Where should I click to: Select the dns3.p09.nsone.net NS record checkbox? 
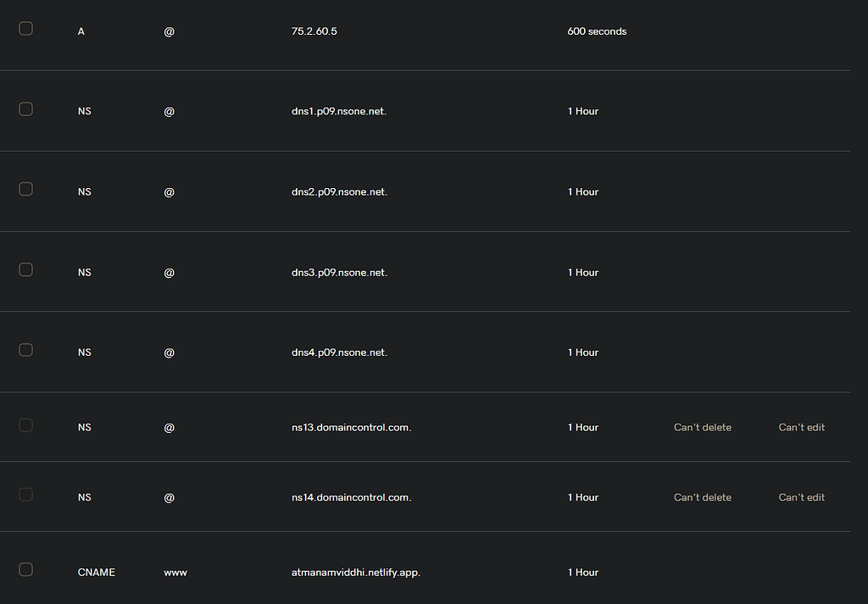[25, 269]
